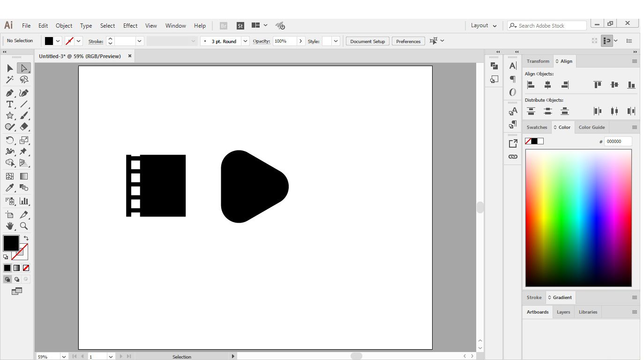Select the Curvature tool
Screen dimensions: 644x360
click(24, 93)
